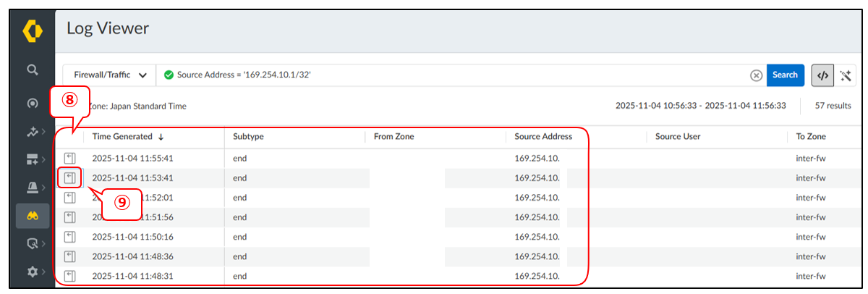Click the Source Address column header
The width and height of the screenshot is (868, 294).
[543, 136]
